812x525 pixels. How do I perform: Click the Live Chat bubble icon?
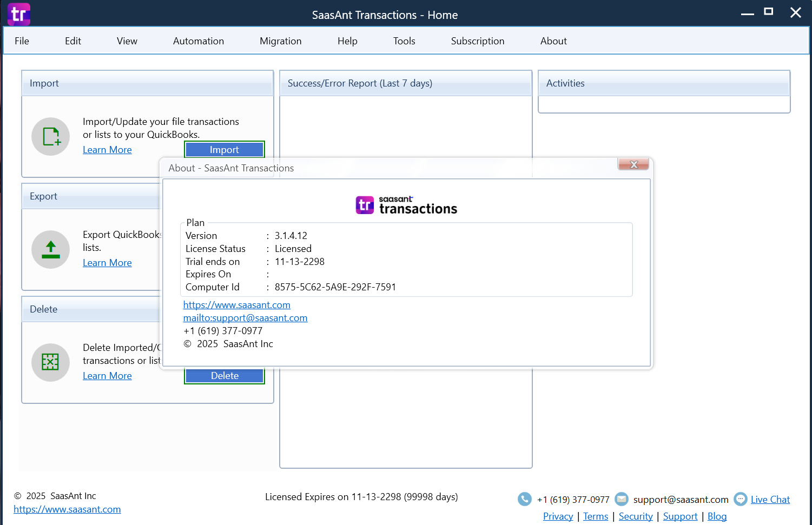(741, 499)
